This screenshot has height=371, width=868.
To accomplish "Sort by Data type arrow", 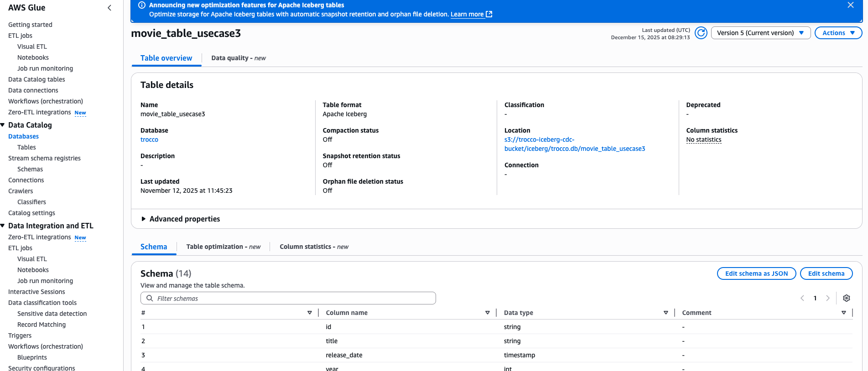I will coord(666,313).
